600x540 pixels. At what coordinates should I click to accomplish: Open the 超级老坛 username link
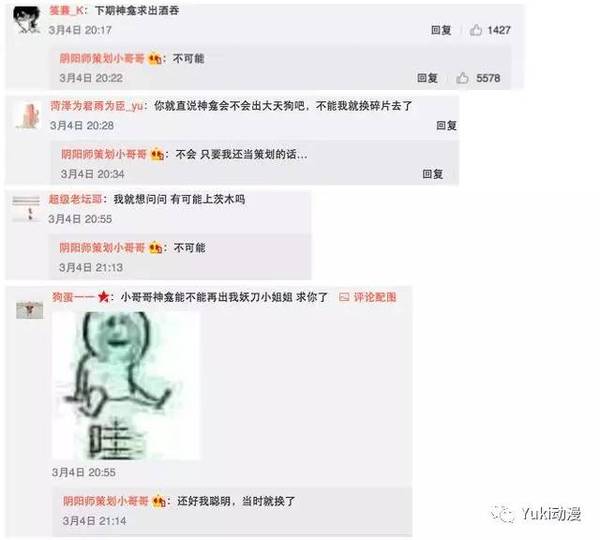pos(75,199)
